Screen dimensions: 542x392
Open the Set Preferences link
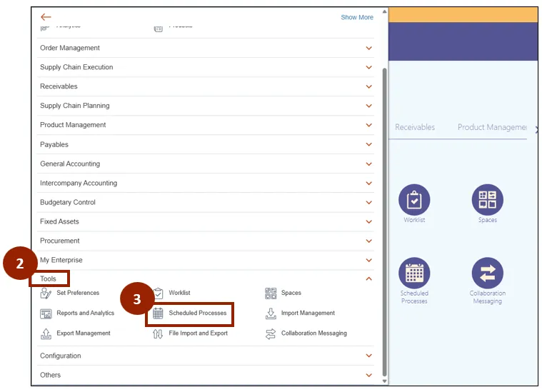[x=78, y=293]
